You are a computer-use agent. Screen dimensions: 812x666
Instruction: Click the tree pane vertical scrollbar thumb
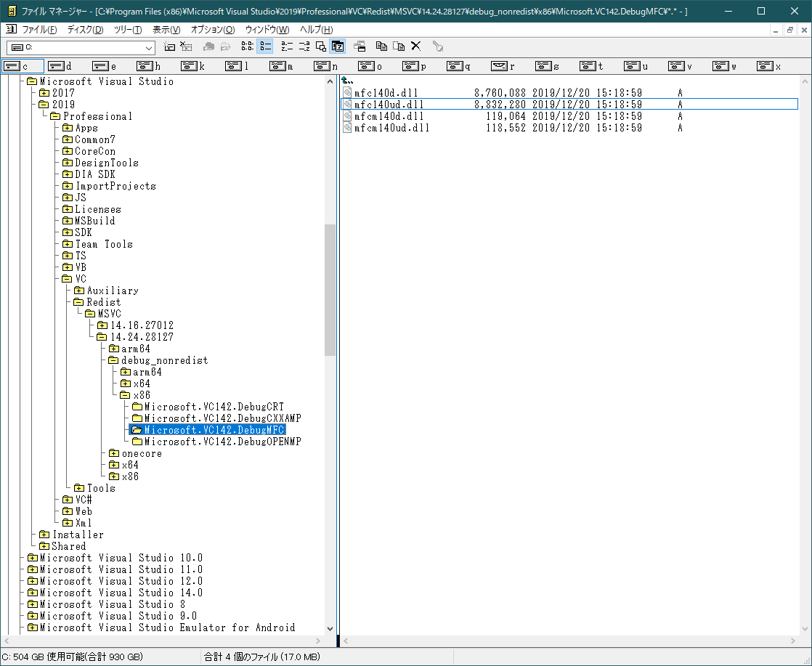tap(330, 290)
